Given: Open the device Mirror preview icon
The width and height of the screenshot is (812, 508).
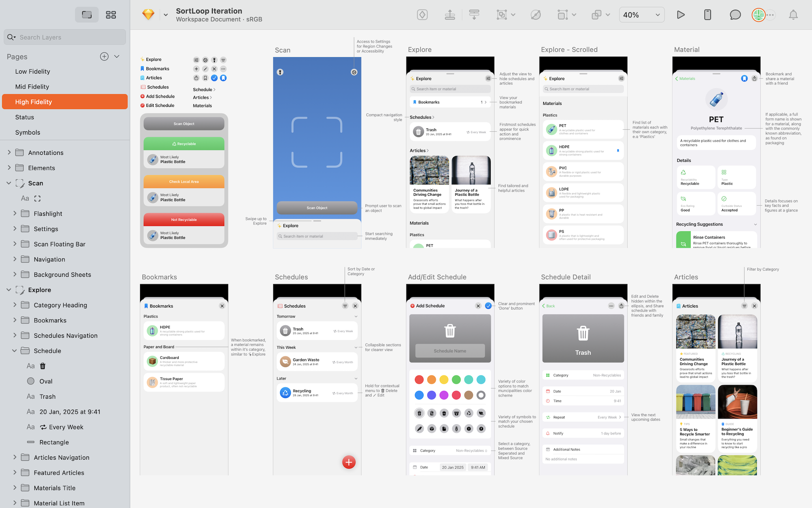Looking at the screenshot, I should [707, 15].
